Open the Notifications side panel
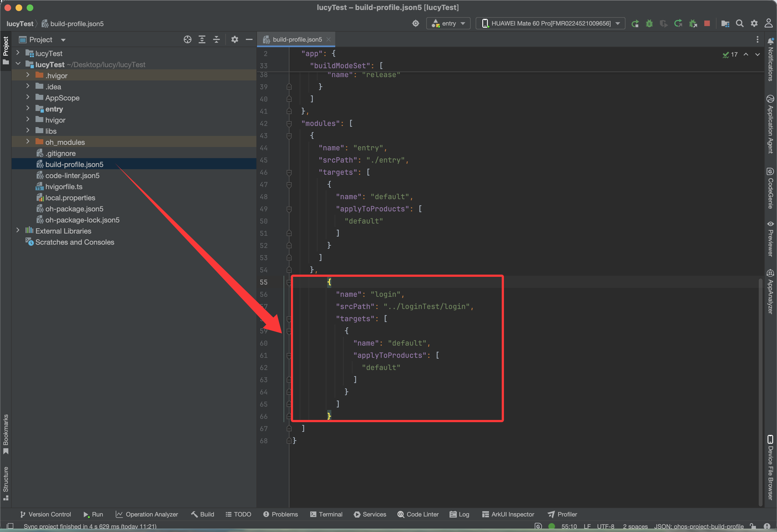The image size is (777, 532). coord(770,60)
